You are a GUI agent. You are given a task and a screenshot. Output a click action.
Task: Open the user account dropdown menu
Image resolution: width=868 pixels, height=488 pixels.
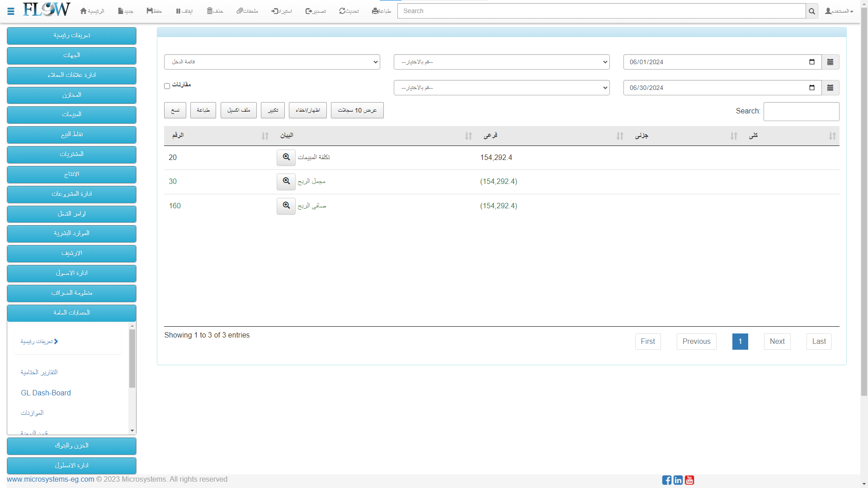point(839,11)
